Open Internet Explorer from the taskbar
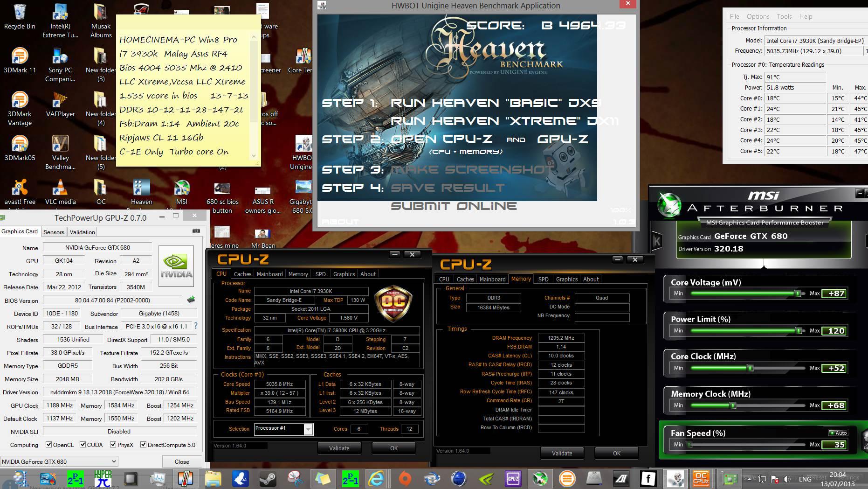 [x=377, y=478]
